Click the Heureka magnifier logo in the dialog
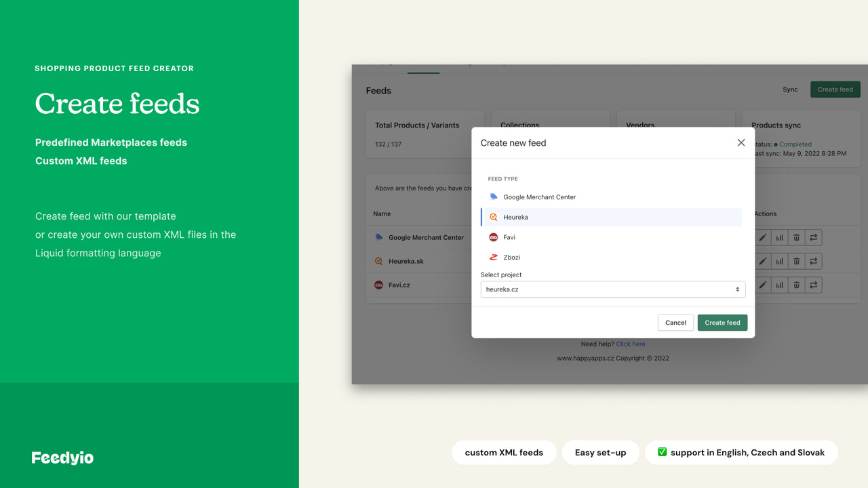 tap(494, 217)
